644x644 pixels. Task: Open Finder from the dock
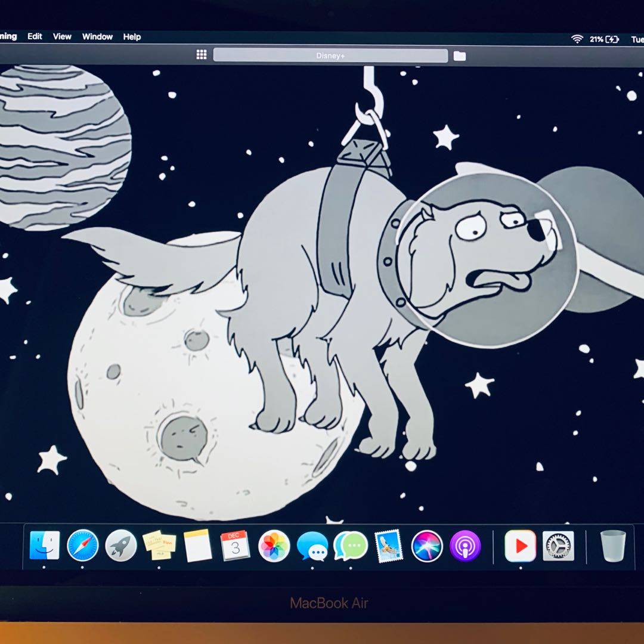click(45, 545)
